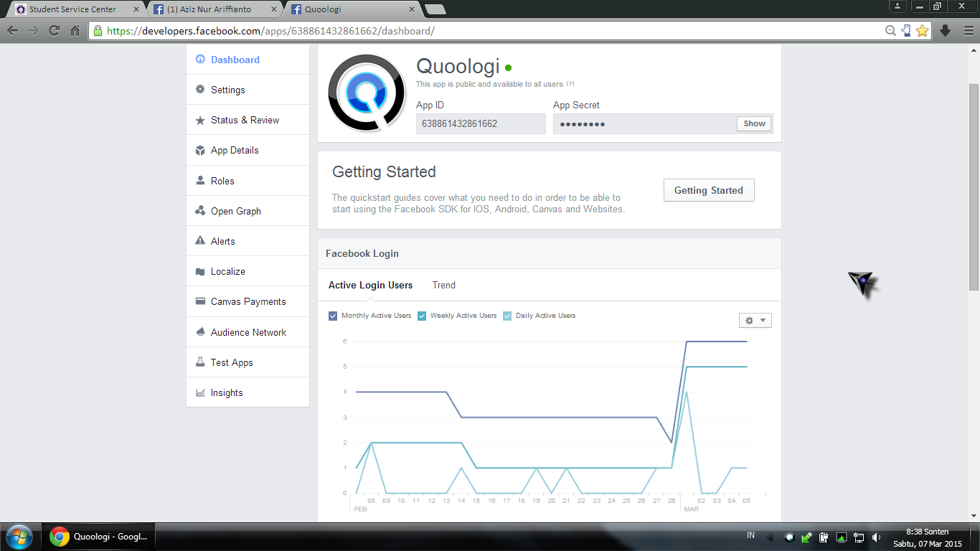Viewport: 980px width, 551px height.
Task: Open the Open Graph section
Action: pos(248,211)
